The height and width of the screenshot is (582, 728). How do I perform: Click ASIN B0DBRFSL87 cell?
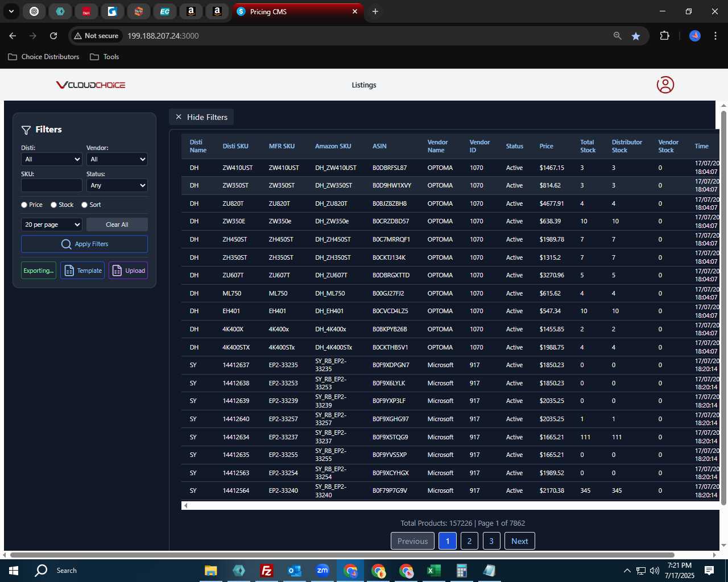[x=390, y=168]
